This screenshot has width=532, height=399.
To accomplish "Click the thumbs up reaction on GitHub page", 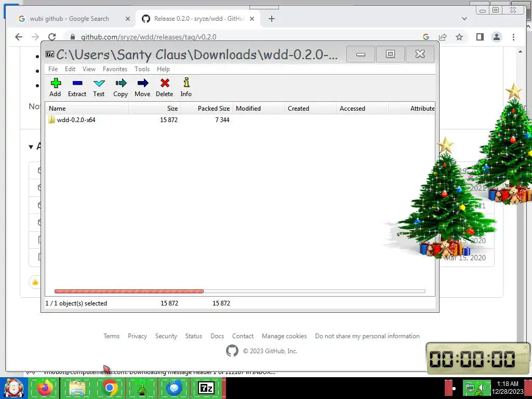I will tap(35, 282).
